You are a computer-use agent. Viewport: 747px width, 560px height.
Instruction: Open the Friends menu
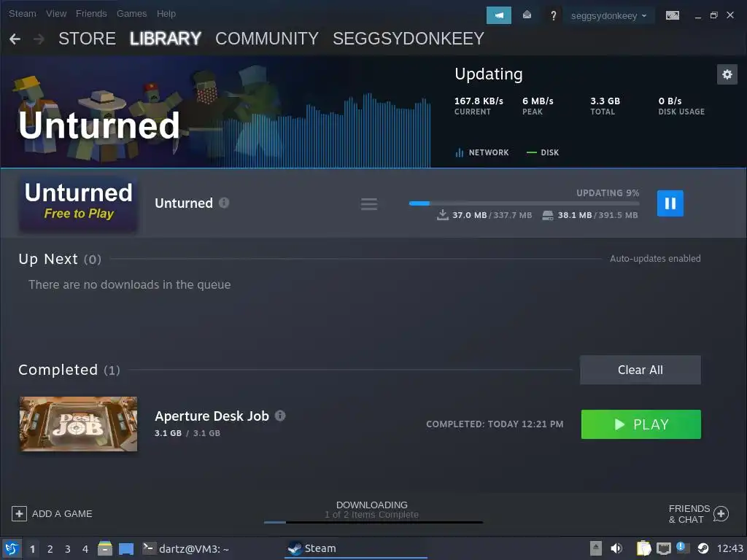coord(91,14)
